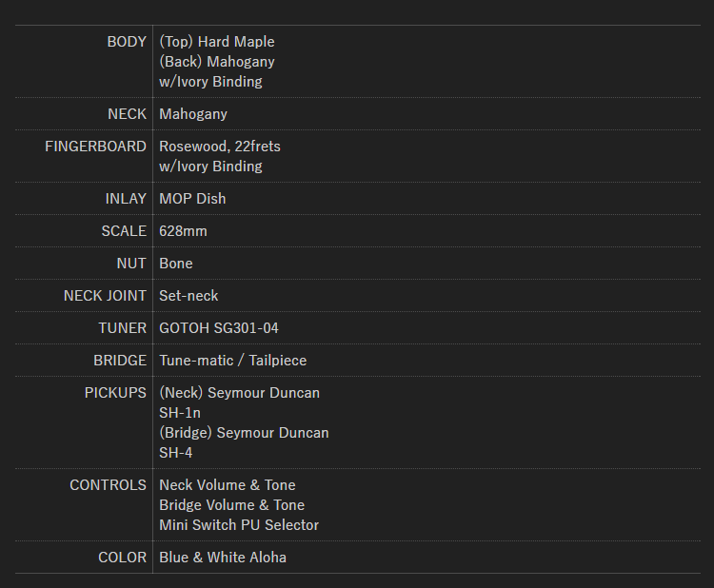Click the NECK row label
Image resolution: width=714 pixels, height=588 pixels.
[127, 114]
